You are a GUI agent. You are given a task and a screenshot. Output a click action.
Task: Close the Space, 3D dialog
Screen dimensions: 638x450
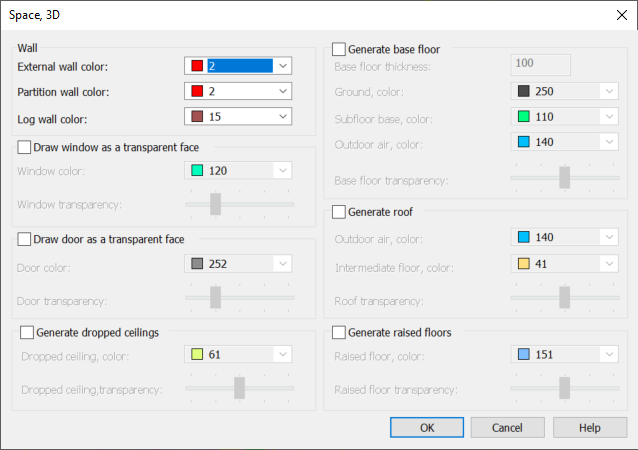(x=622, y=15)
